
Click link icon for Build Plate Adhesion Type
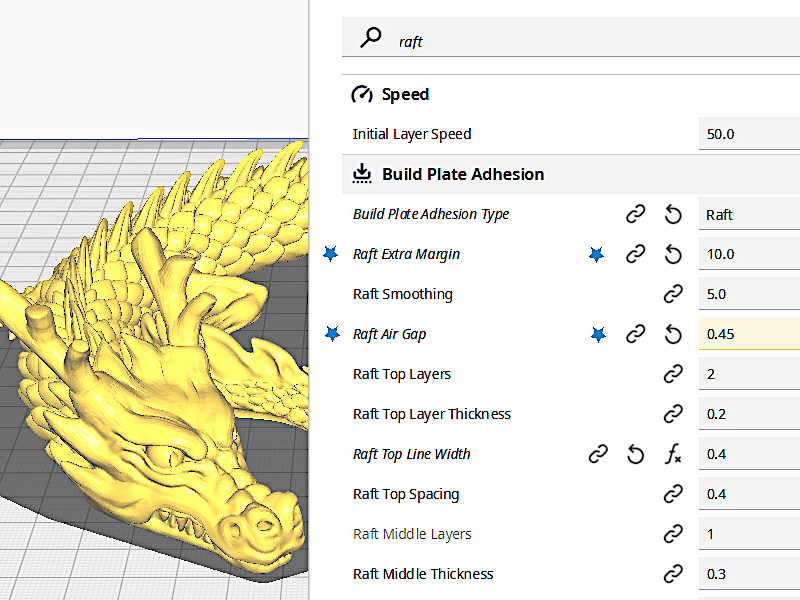tap(636, 214)
